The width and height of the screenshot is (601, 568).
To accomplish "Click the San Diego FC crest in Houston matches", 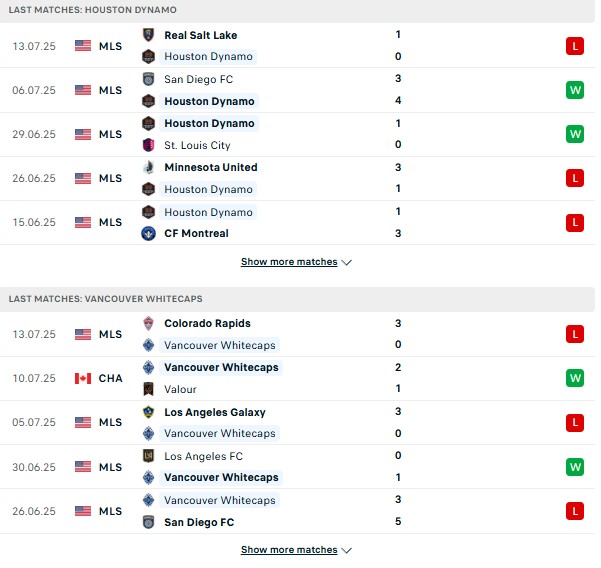I will [x=148, y=79].
